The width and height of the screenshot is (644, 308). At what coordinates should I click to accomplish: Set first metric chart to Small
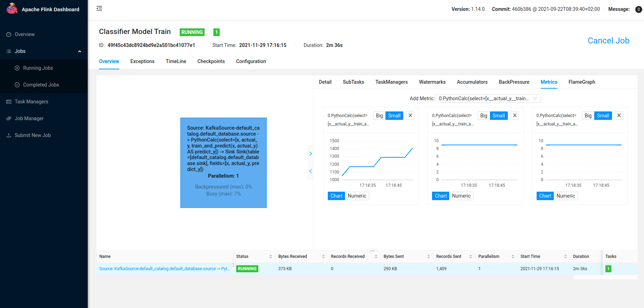click(394, 116)
